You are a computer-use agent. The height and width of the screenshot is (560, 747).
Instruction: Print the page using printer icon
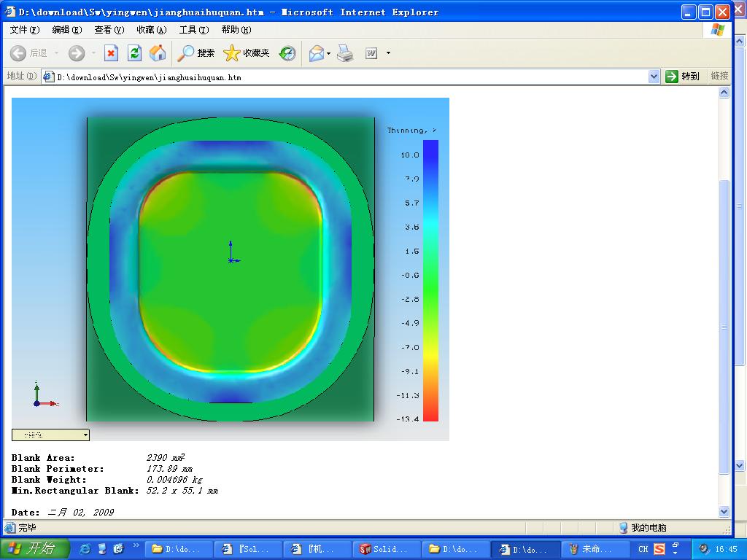[x=345, y=52]
